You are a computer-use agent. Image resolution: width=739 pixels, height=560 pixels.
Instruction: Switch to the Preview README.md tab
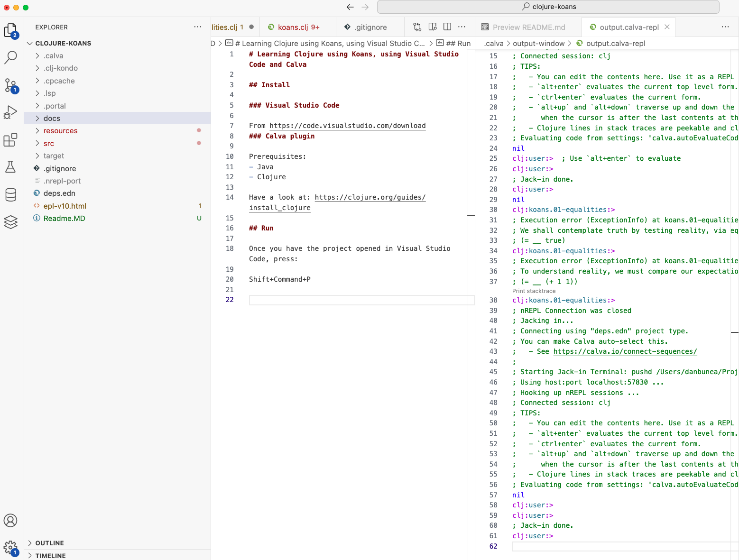point(528,27)
